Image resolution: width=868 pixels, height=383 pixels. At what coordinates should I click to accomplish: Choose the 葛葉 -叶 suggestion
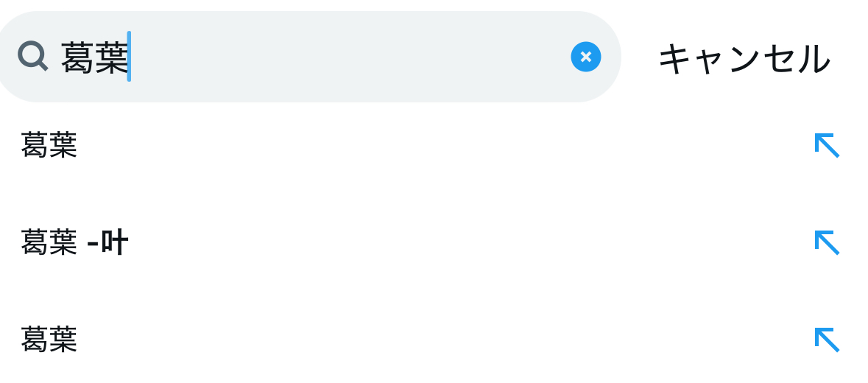[74, 243]
